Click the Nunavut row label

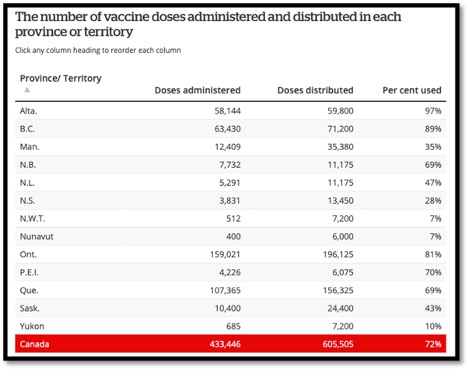pos(37,236)
